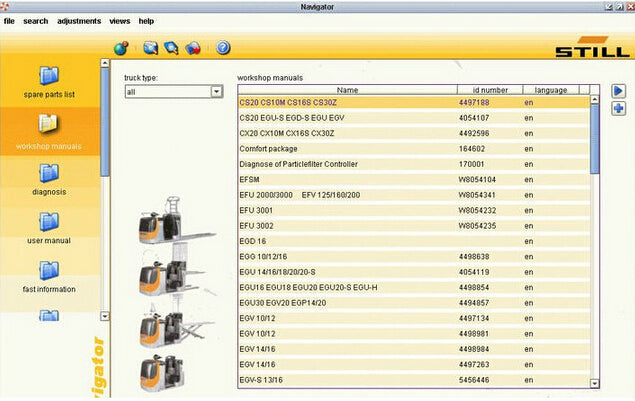
Task: Open help via the question mark icon
Action: click(223, 48)
